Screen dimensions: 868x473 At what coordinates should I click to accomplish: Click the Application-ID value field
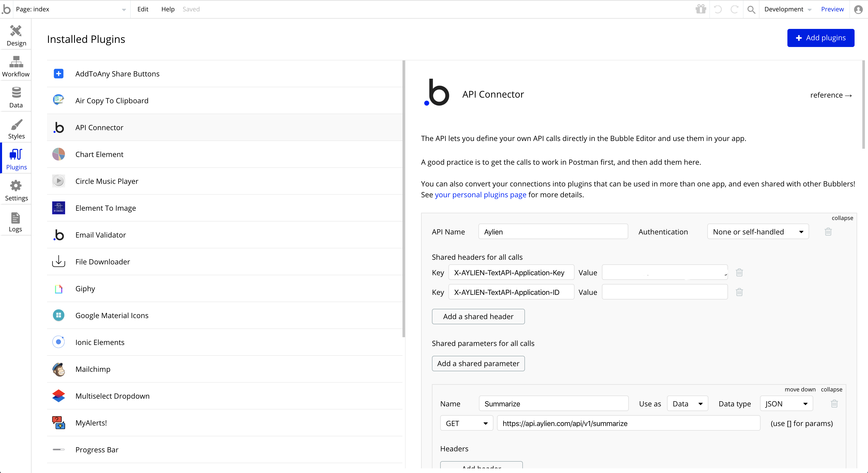[664, 292]
